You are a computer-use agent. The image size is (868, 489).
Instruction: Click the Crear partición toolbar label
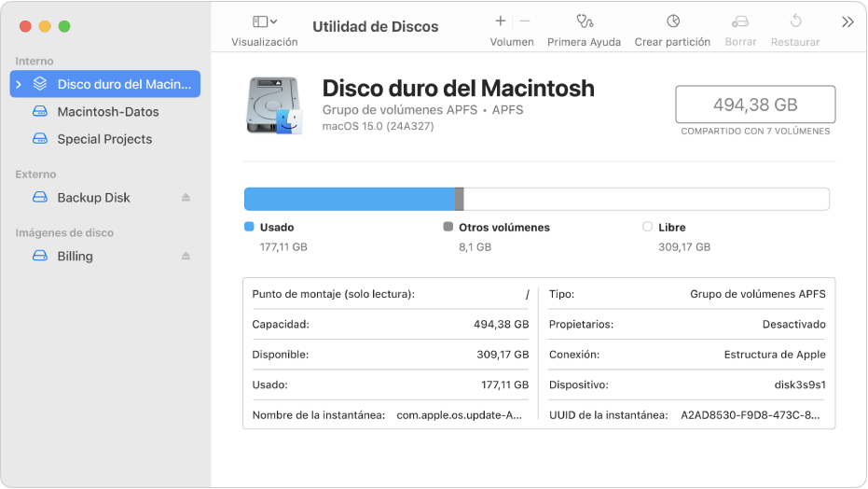coord(672,42)
